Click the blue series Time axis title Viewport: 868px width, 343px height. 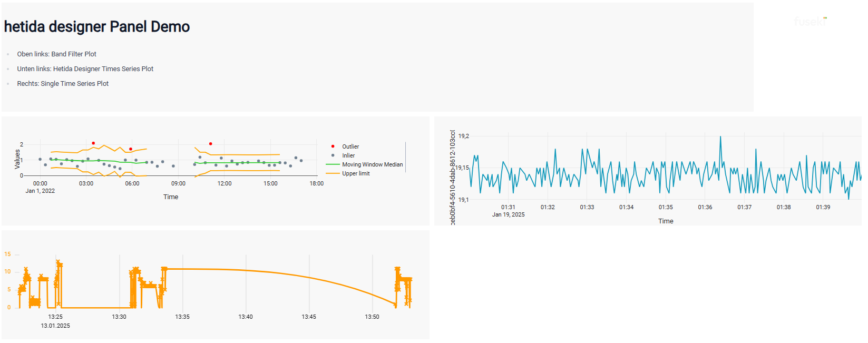point(666,221)
